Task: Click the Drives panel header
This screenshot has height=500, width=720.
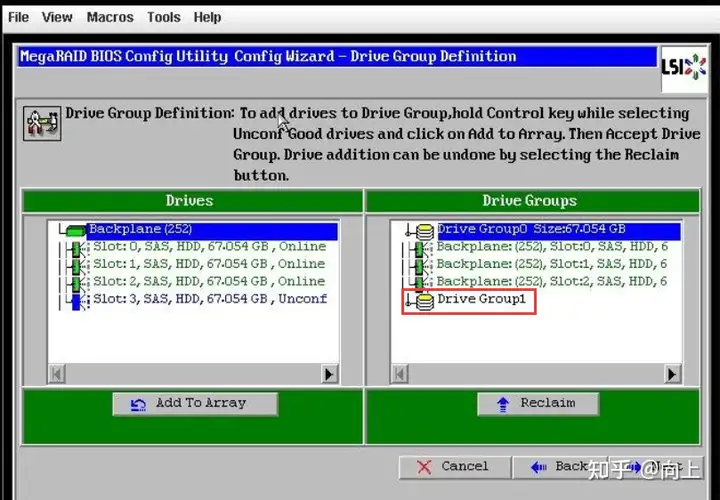Action: pyautogui.click(x=192, y=201)
